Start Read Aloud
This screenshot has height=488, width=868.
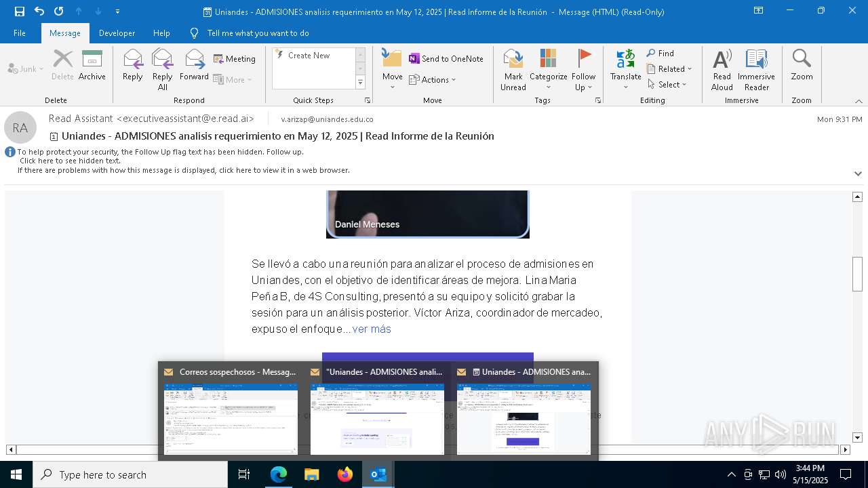pyautogui.click(x=722, y=70)
